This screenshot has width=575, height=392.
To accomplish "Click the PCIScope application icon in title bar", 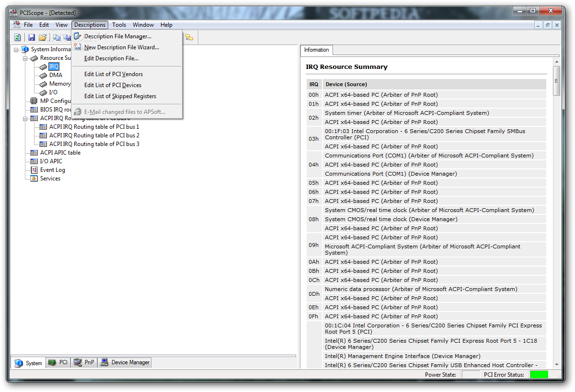I will click(x=13, y=12).
